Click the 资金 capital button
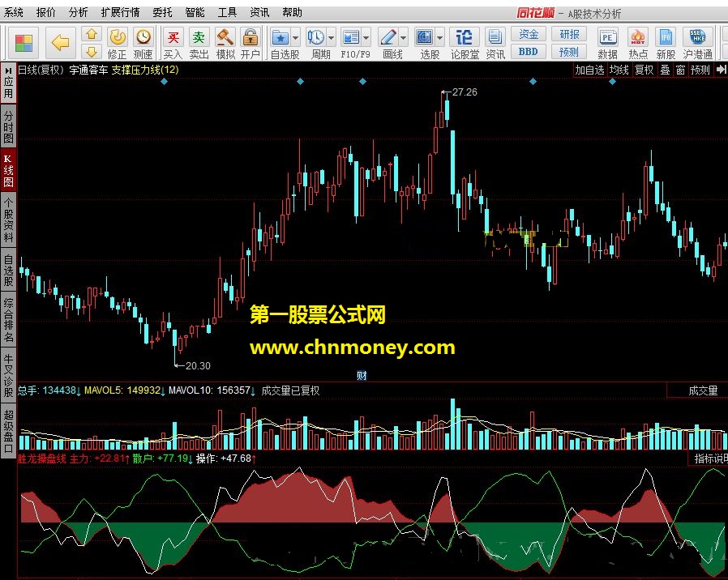The height and width of the screenshot is (580, 728). (x=529, y=34)
